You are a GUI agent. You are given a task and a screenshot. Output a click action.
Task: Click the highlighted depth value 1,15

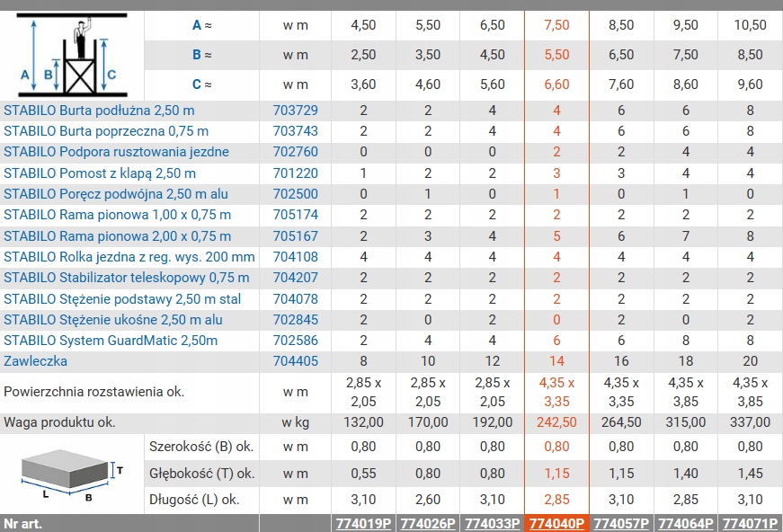[556, 474]
